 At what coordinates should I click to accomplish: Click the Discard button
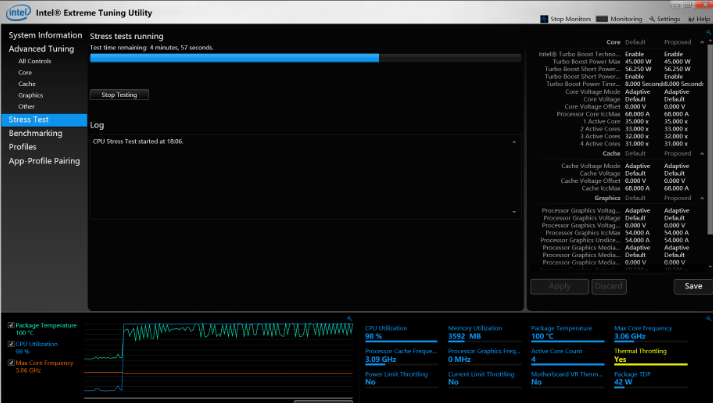tap(609, 286)
